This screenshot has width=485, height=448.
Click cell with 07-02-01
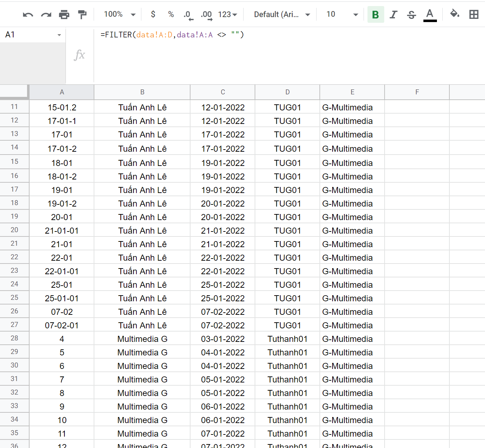[62, 325]
